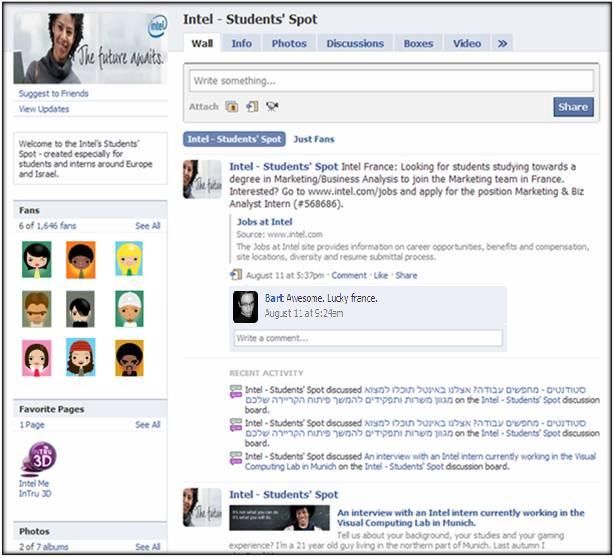Viewport: 614px width, 558px height.
Task: Switch to the Wall tab
Action: (202, 43)
